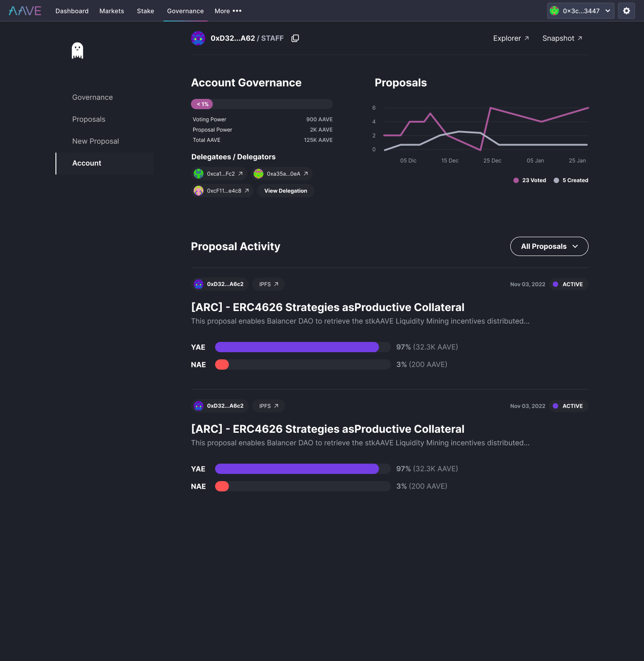Toggle the 23 Voted legend dot
This screenshot has height=661, width=644.
516,180
